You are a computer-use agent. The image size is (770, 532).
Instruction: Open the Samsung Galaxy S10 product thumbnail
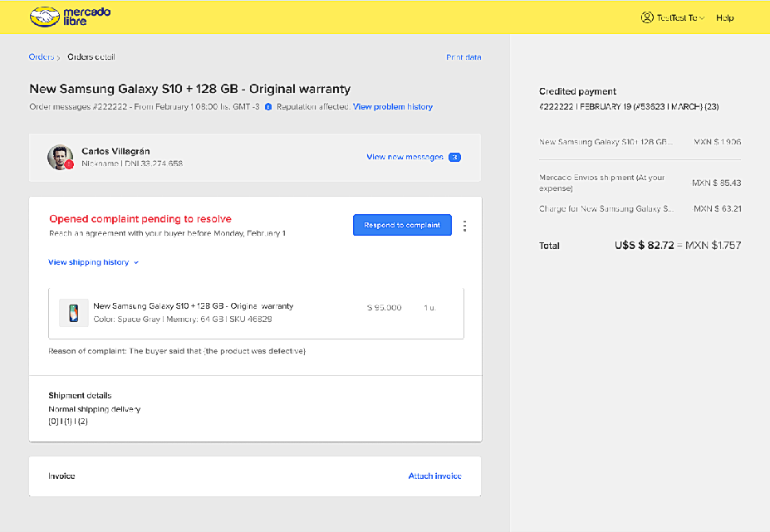(73, 313)
